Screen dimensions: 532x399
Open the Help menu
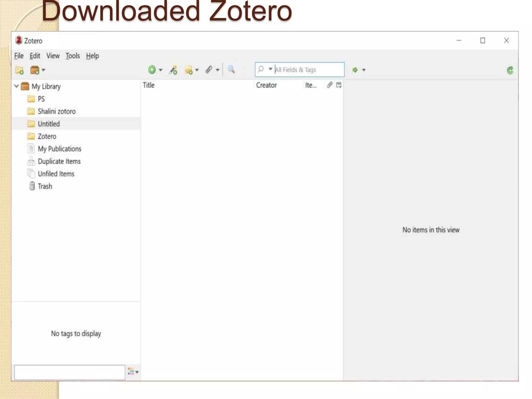tap(92, 56)
